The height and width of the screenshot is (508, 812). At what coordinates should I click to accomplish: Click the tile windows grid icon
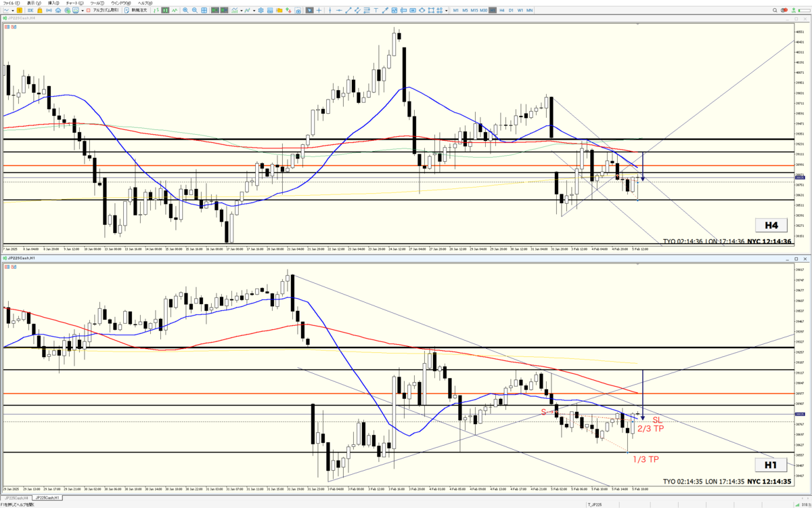tap(204, 10)
